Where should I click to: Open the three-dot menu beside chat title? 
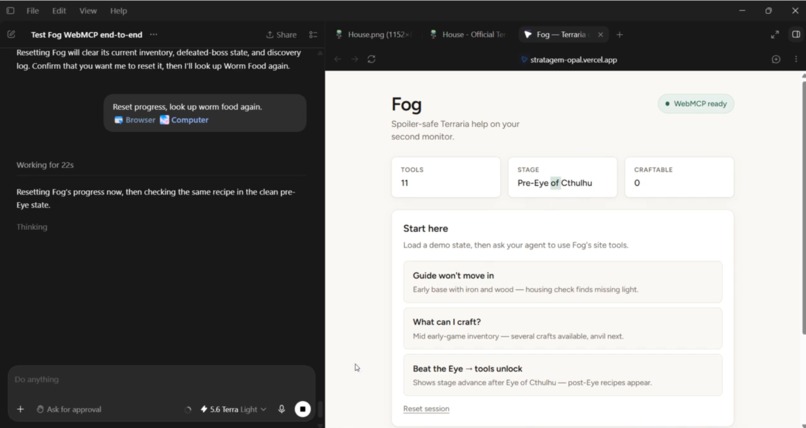[153, 34]
